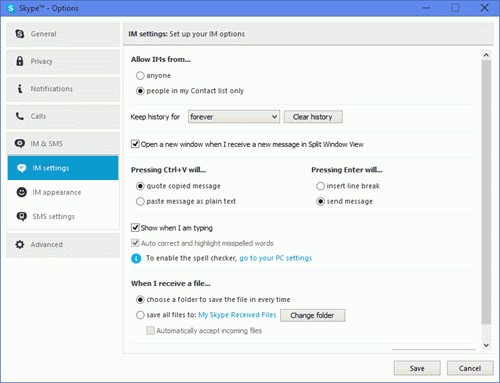Click the Skype logo icon in title bar
The height and width of the screenshot is (383, 500).
(11, 8)
